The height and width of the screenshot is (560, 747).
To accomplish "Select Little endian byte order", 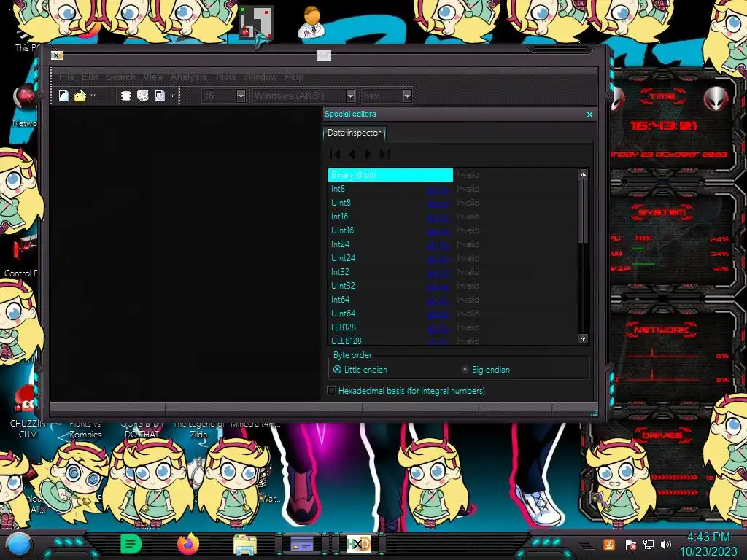I will pos(360,370).
